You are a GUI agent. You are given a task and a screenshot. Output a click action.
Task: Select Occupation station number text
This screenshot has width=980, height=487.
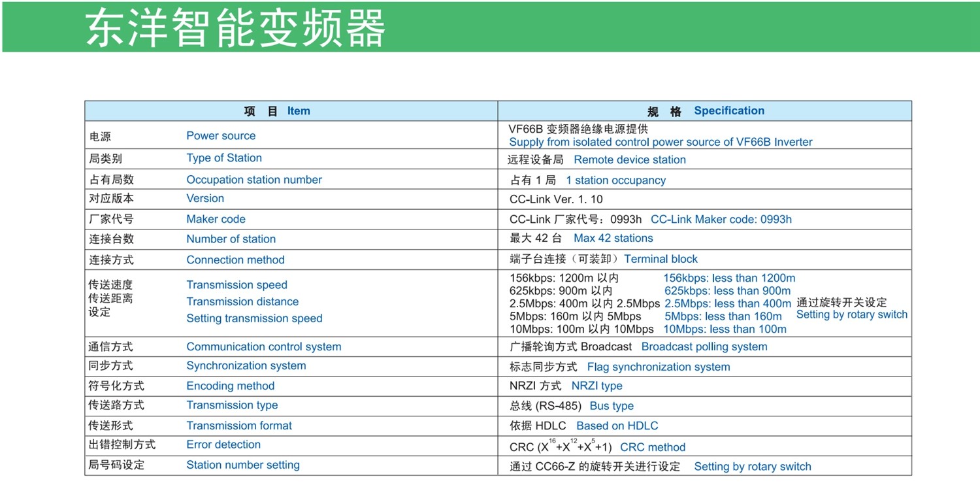click(x=254, y=180)
